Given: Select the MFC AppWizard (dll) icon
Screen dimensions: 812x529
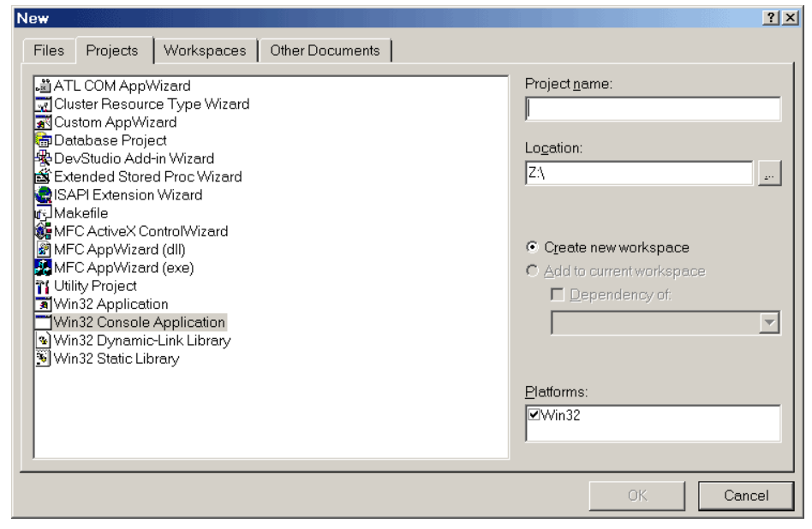Looking at the screenshot, I should [44, 249].
